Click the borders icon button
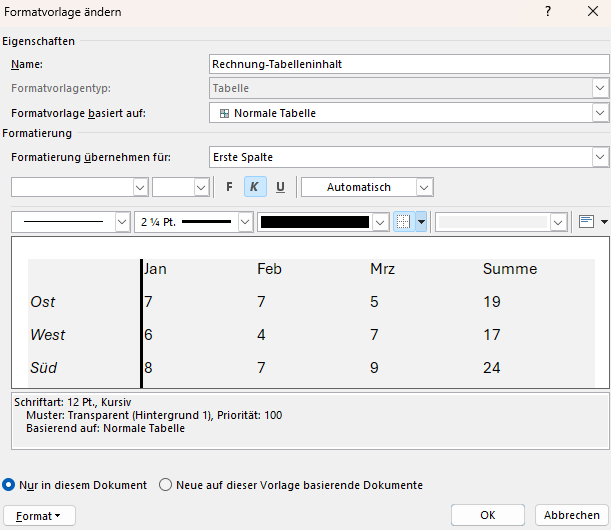611x530 pixels. pos(404,222)
